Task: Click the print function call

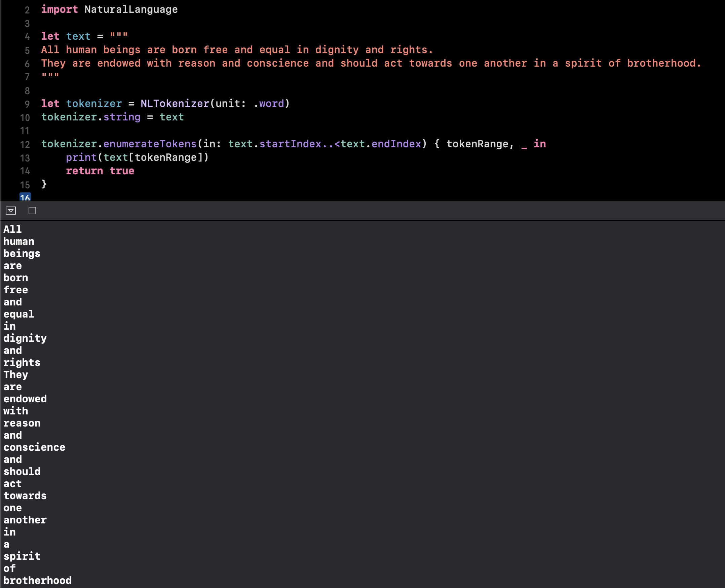Action: 81,157
